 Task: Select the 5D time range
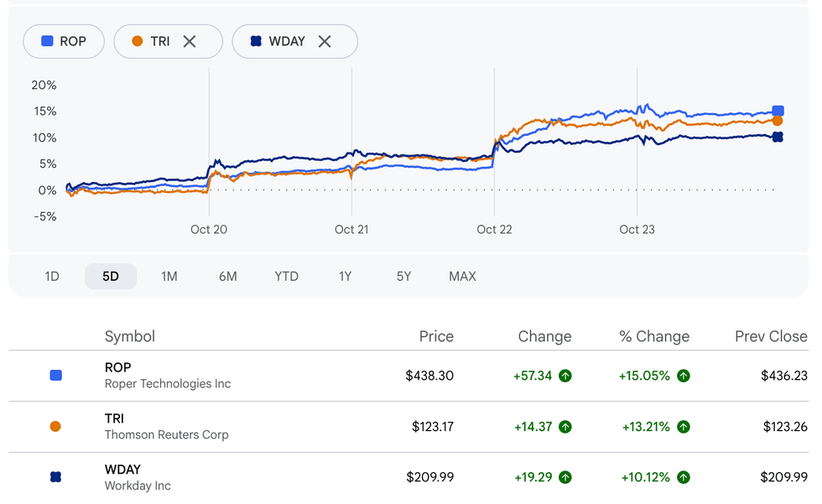click(x=111, y=276)
